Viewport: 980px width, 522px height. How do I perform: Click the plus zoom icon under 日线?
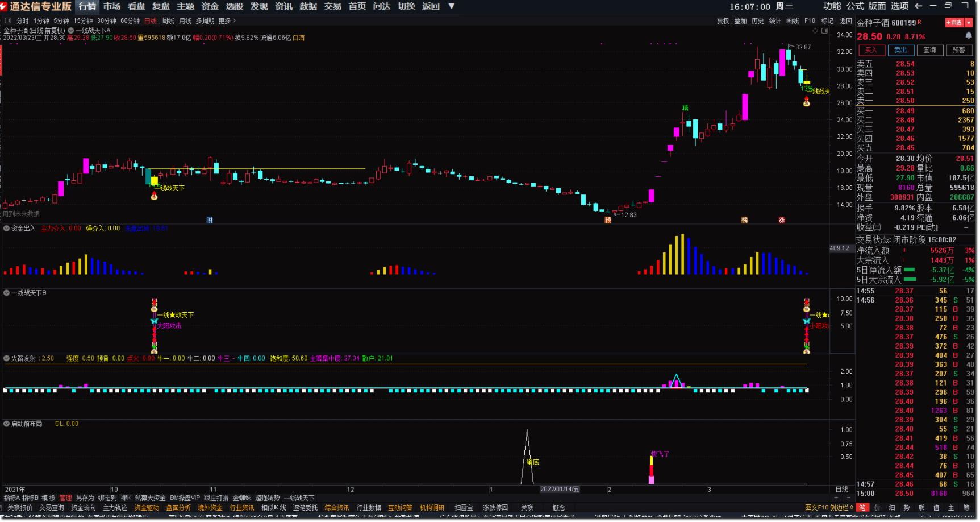point(836,498)
